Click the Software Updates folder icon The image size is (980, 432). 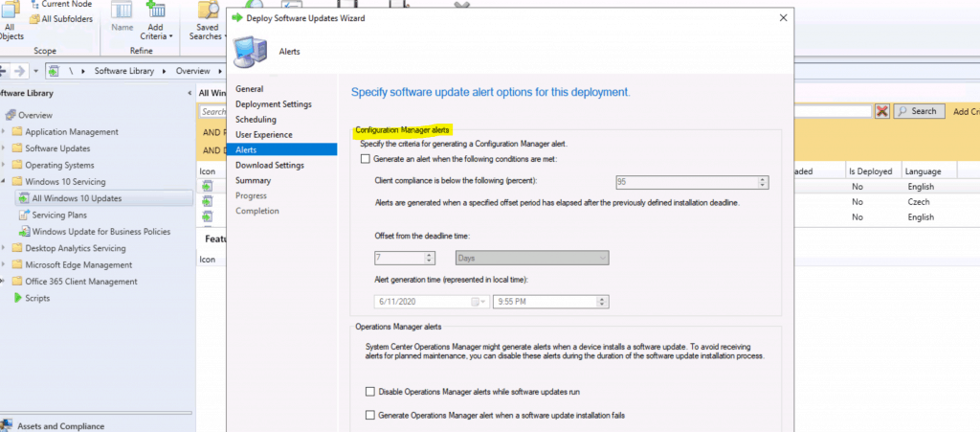tap(17, 148)
